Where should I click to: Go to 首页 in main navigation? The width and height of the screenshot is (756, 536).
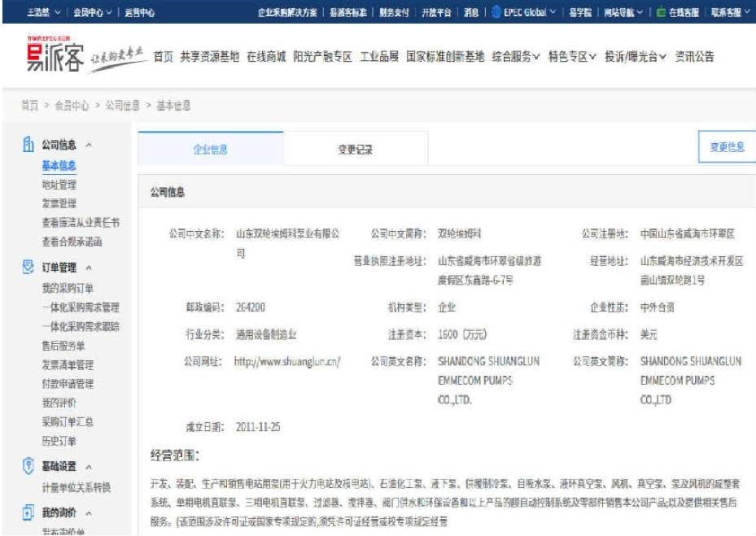[x=163, y=57]
